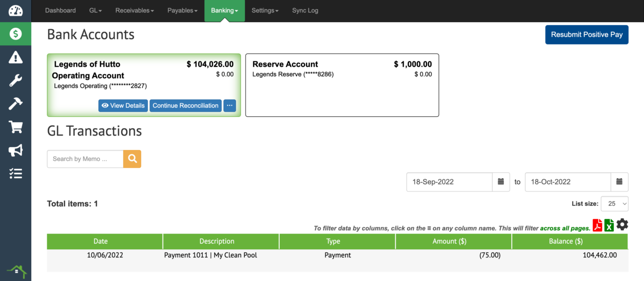
Task: Click the Resubmit Positive Pay button
Action: point(587,35)
